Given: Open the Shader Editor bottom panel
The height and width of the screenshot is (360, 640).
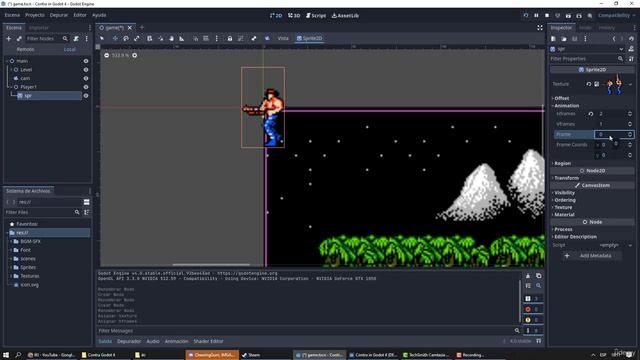Looking at the screenshot, I should point(209,341).
